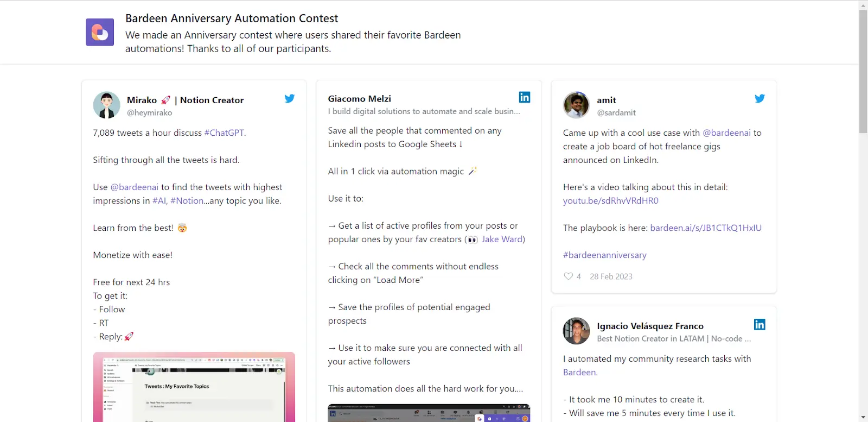
Task: Click the Mirako | Notion Creator name
Action: (x=185, y=100)
